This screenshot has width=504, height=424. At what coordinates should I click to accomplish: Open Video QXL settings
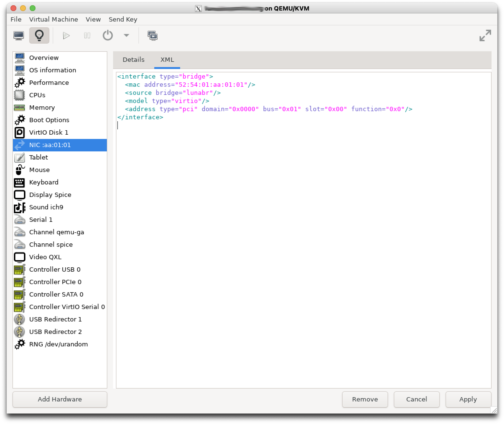[60, 257]
